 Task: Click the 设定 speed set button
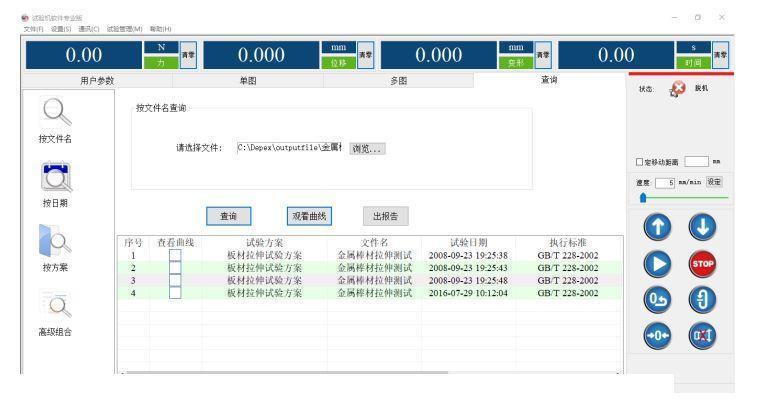(x=714, y=182)
